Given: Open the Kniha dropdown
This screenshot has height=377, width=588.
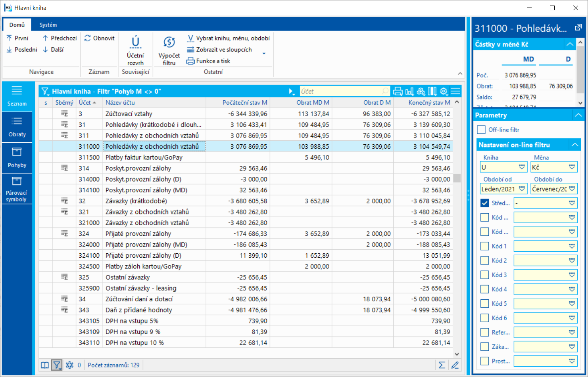Looking at the screenshot, I should click(522, 167).
